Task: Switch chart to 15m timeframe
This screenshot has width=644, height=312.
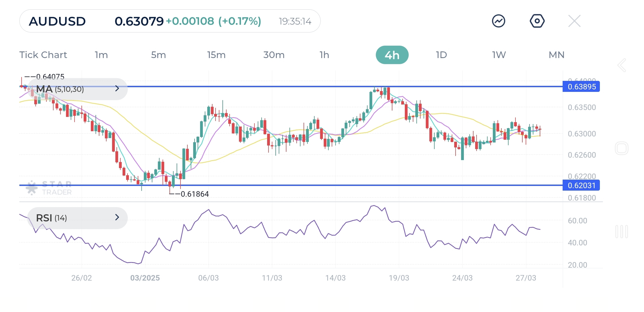Action: point(216,55)
